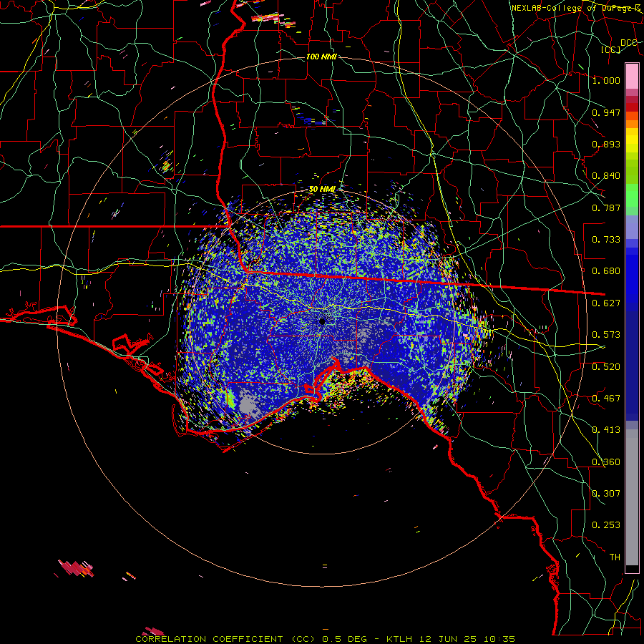The width and height of the screenshot is (644, 644).
Task: Click the 0.307 scale value
Action: point(606,494)
